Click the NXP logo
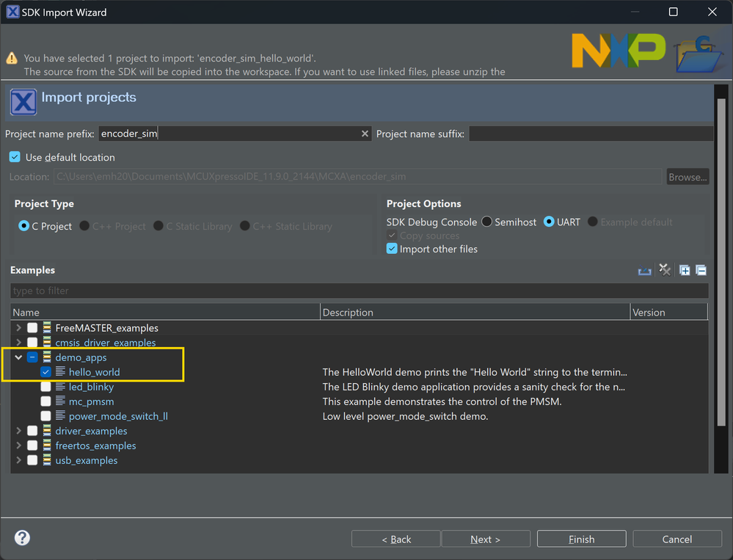Viewport: 733px width, 560px height. 618,51
